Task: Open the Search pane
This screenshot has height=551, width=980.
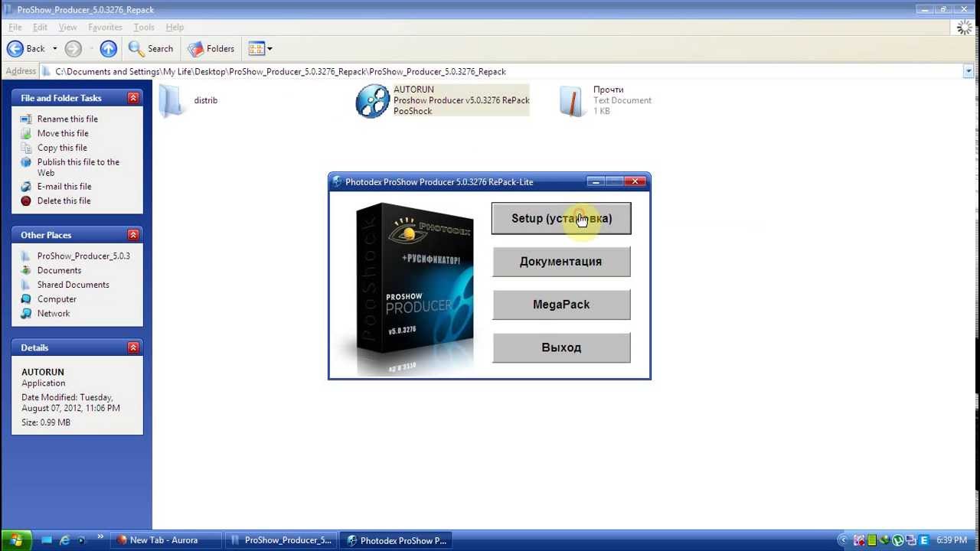Action: [x=151, y=49]
